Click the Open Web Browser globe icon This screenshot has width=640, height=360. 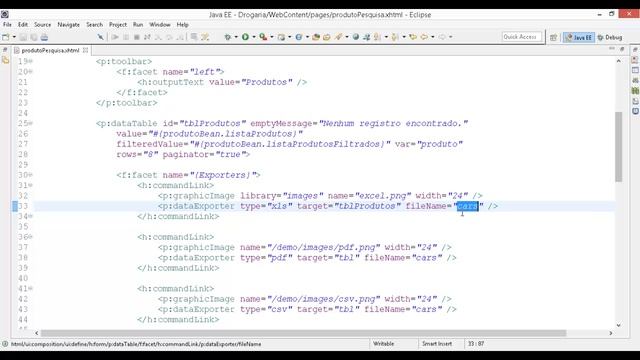point(356,37)
